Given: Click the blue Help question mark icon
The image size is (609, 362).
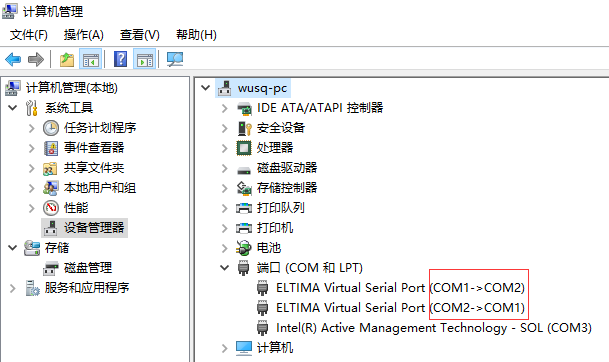Looking at the screenshot, I should coord(120,59).
